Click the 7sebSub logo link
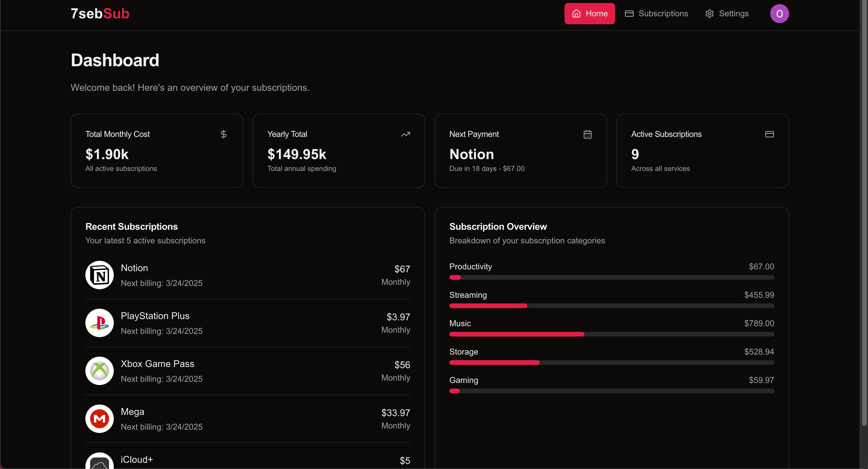The width and height of the screenshot is (868, 469). 100,14
